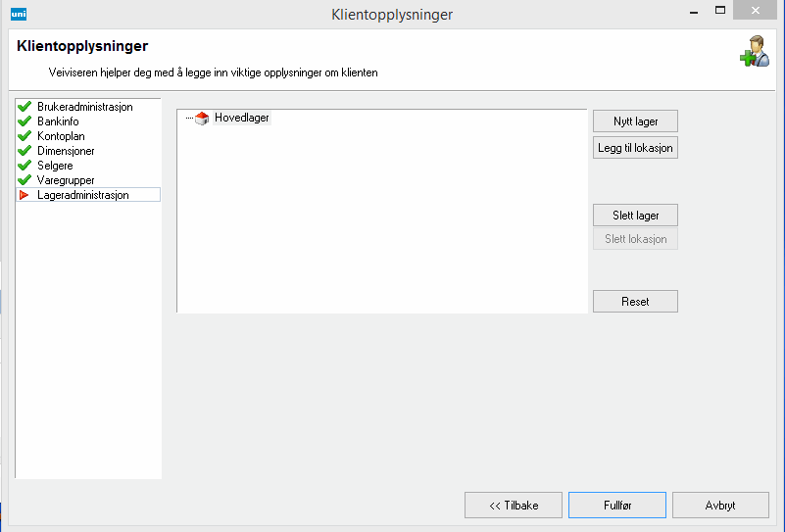Click the green checkmark next to Bankinfo
This screenshot has width=785, height=532.
(x=25, y=121)
